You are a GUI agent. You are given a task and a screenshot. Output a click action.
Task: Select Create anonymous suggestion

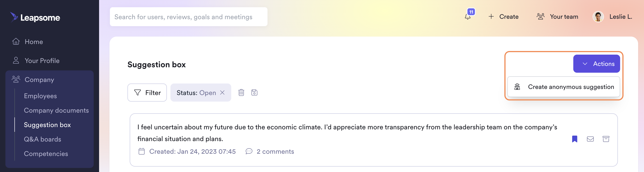[x=563, y=87]
